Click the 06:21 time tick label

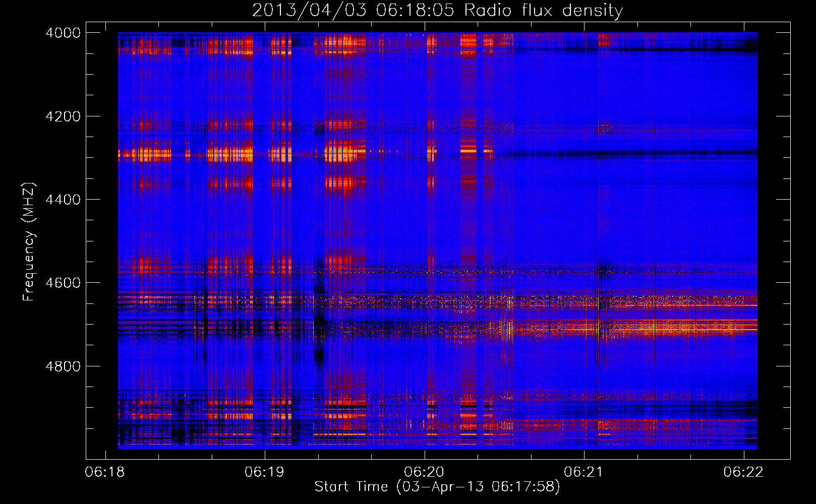click(584, 472)
